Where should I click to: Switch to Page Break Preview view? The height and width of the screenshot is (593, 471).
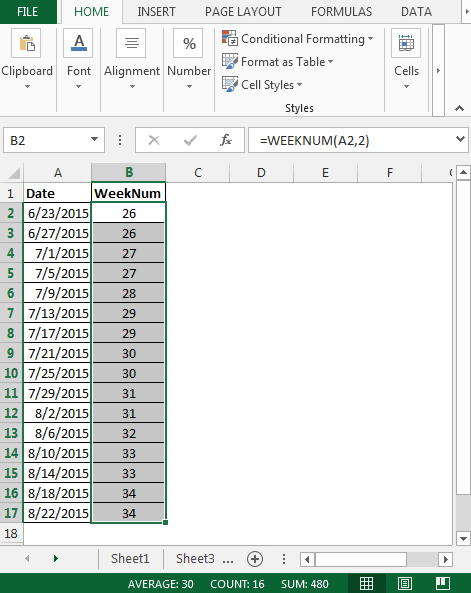click(x=443, y=584)
